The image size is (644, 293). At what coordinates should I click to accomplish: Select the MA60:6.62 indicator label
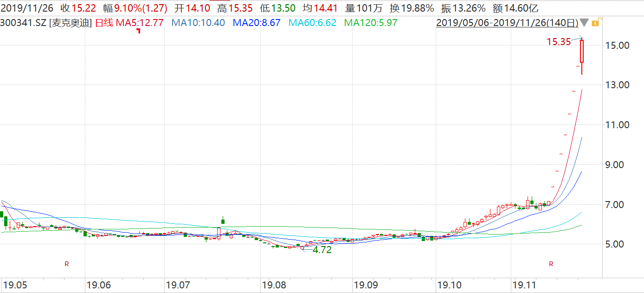coord(312,22)
